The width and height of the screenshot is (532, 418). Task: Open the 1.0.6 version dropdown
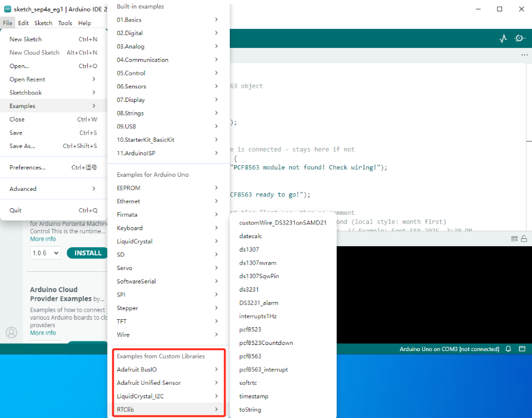pos(45,253)
